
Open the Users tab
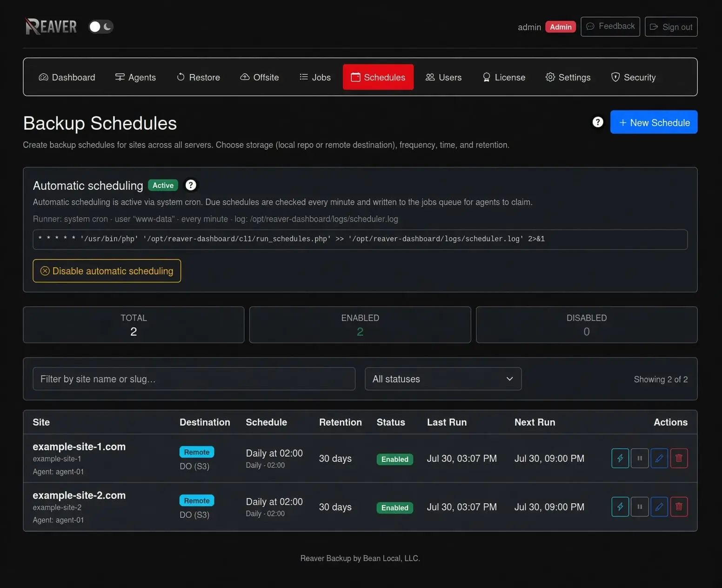[x=443, y=77]
